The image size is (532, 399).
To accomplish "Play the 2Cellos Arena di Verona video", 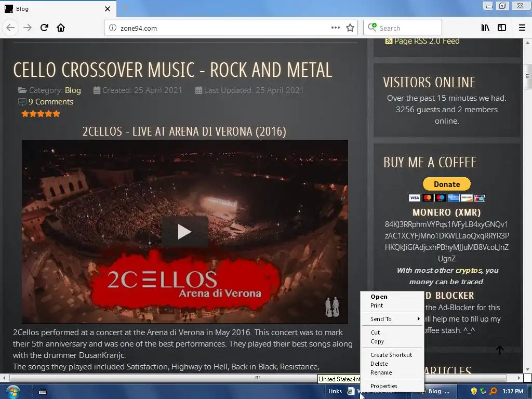I will coord(184,232).
